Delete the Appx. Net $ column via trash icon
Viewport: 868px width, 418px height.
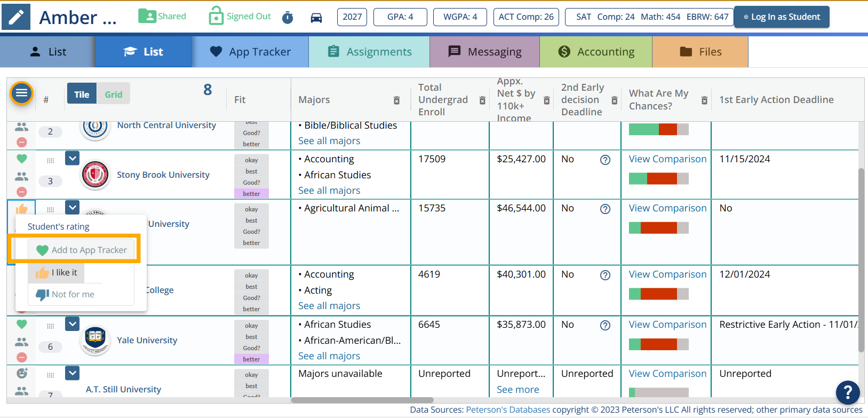tap(547, 100)
